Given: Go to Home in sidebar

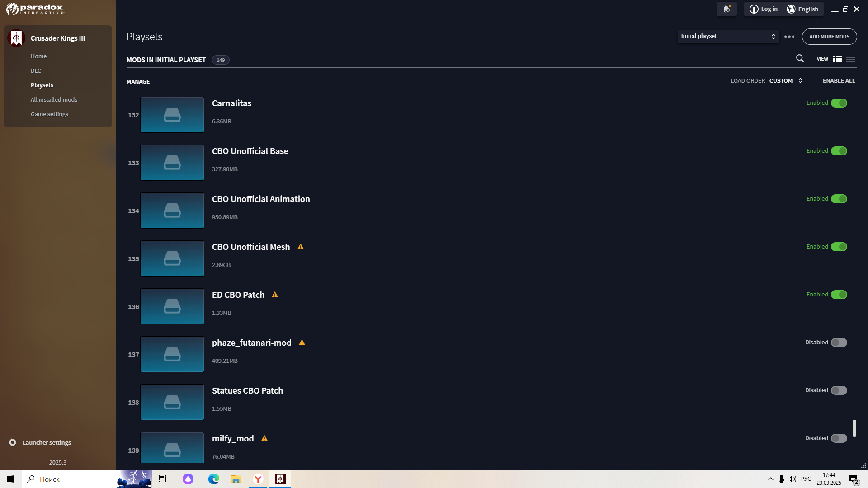Looking at the screenshot, I should click(38, 56).
